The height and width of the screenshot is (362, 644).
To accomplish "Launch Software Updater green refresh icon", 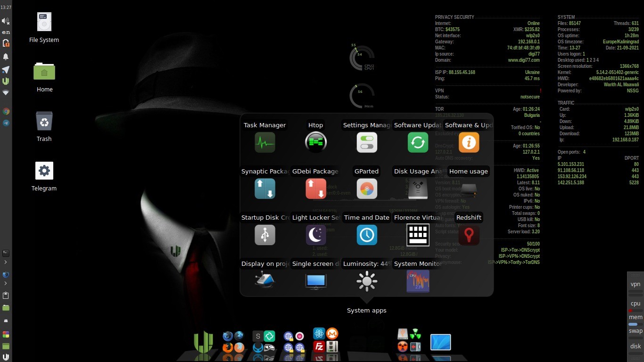I will click(x=418, y=142).
